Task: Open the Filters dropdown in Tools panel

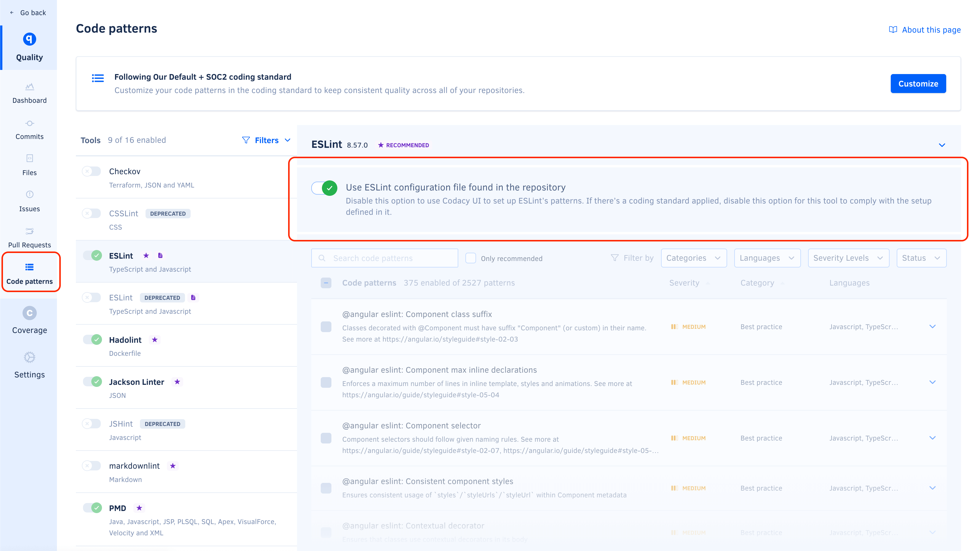Action: [x=266, y=140]
